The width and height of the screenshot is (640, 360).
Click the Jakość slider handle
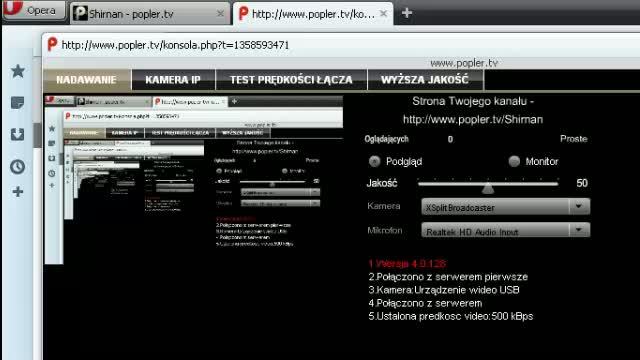tap(488, 188)
